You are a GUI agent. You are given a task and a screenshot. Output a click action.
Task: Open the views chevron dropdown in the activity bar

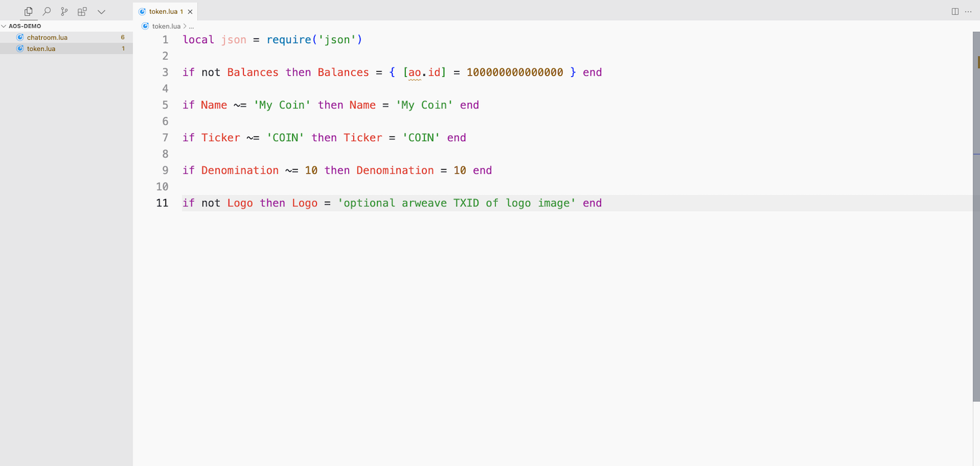pyautogui.click(x=101, y=11)
